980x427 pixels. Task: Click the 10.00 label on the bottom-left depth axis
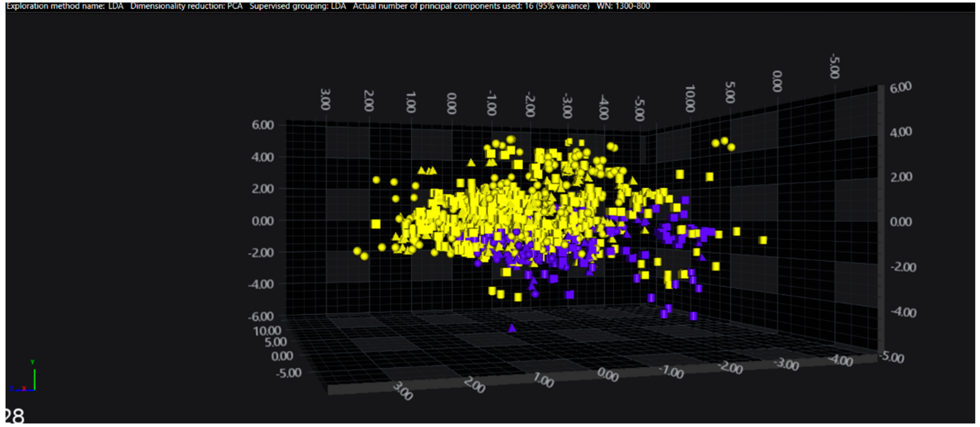pyautogui.click(x=267, y=330)
